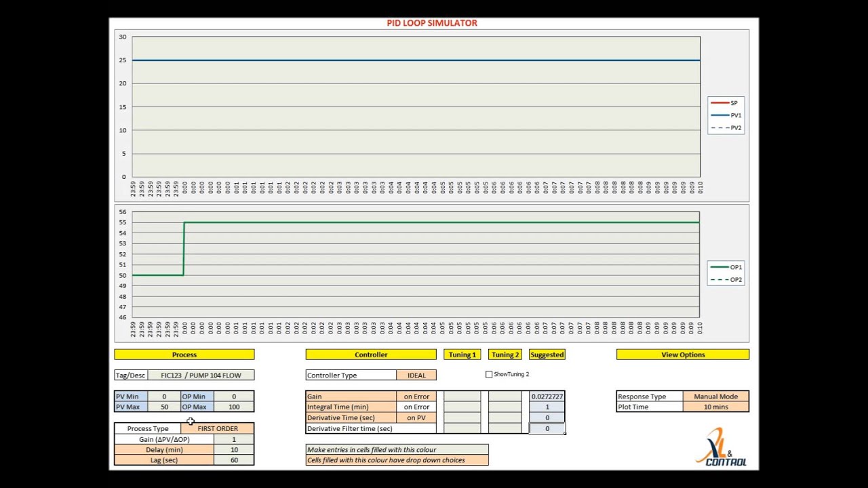The image size is (868, 488).
Task: Click Tuning 2 Gain entry cell
Action: pos(505,396)
